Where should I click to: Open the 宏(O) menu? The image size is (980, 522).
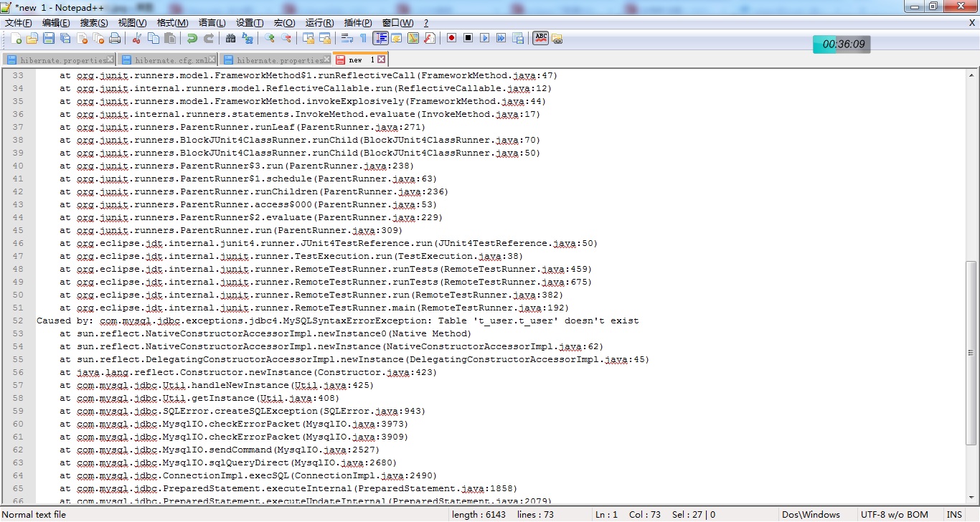coord(284,23)
